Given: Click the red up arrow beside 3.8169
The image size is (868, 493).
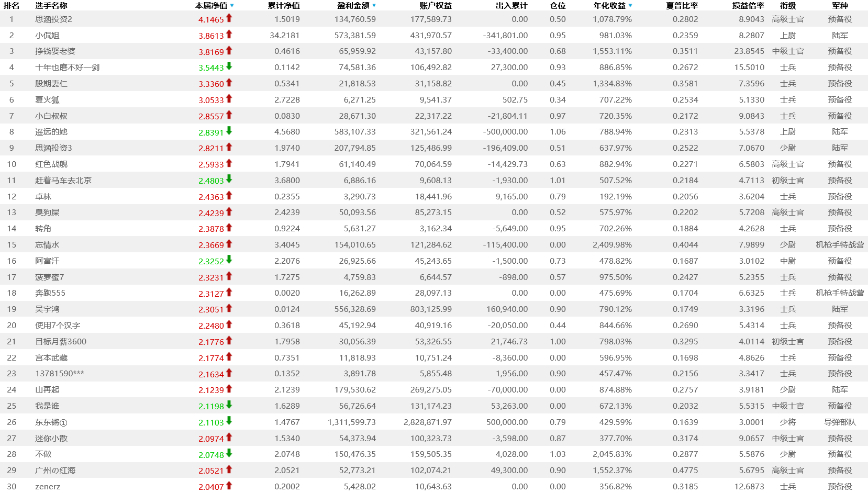Looking at the screenshot, I should (229, 51).
